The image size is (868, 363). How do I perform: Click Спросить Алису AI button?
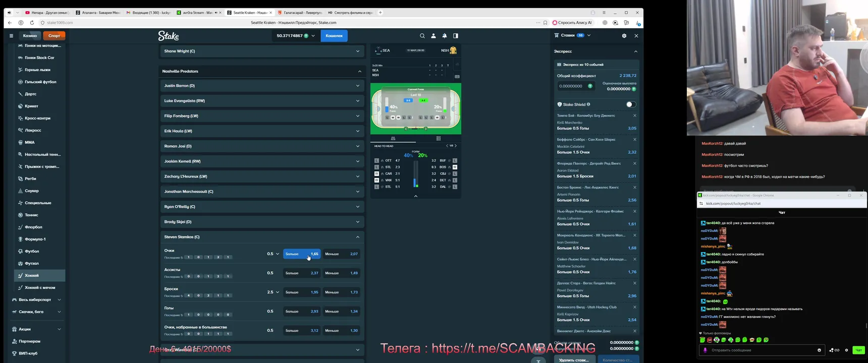tap(572, 23)
